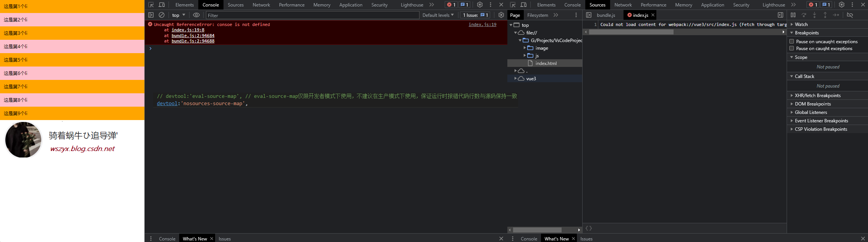
Task: Switch to Network tab in Console-active DevTools
Action: click(x=261, y=5)
